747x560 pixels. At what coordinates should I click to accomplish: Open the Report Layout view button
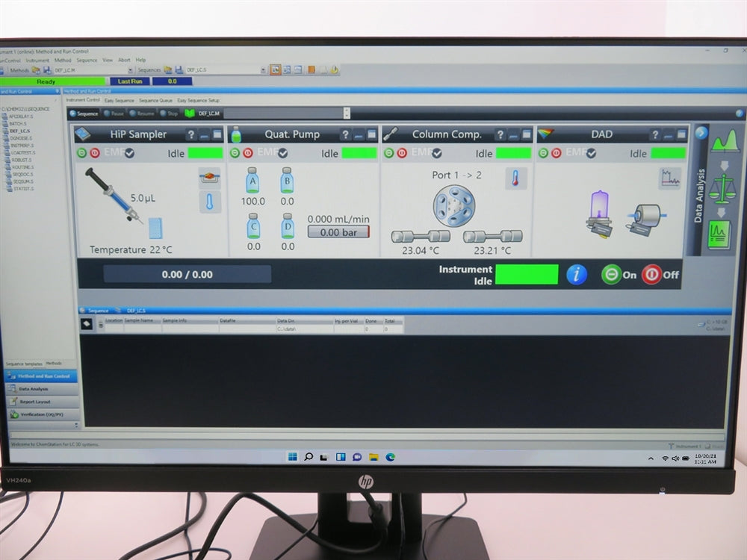point(42,402)
